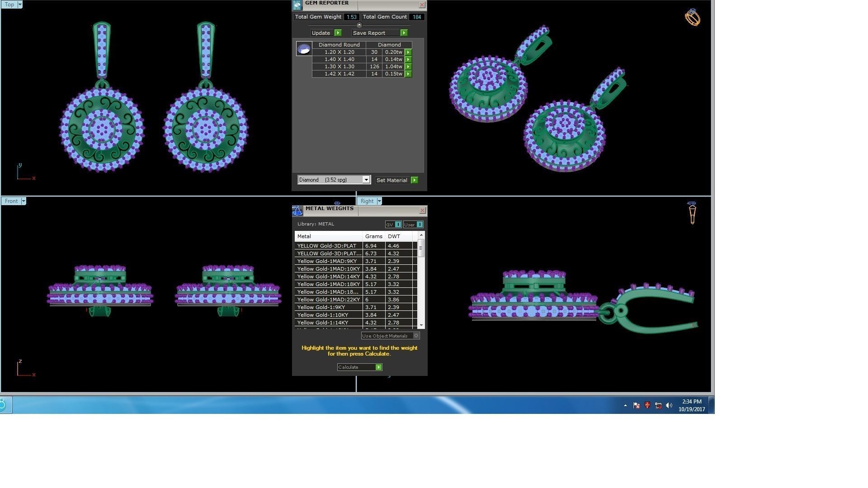Click the pendant icon in Right viewport

[x=692, y=213]
